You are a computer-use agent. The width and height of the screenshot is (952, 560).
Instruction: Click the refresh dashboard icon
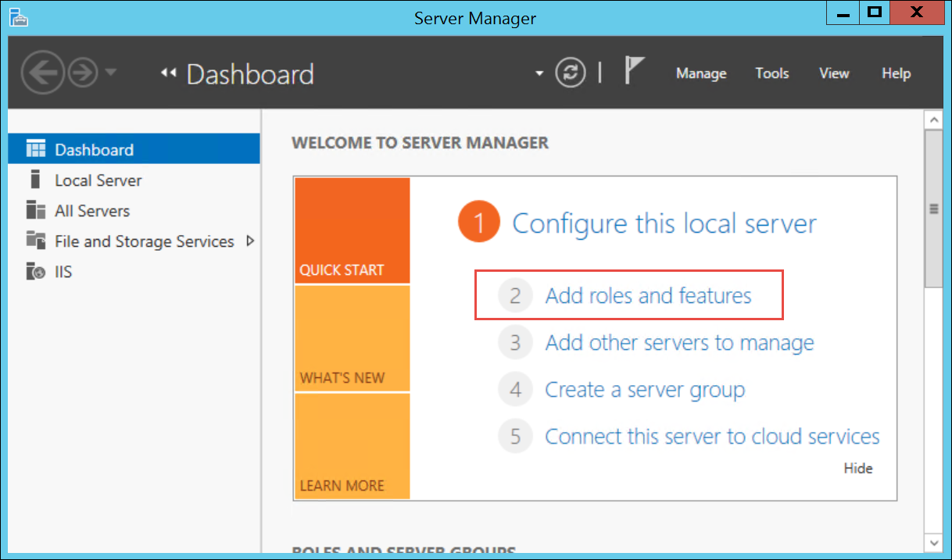tap(571, 73)
